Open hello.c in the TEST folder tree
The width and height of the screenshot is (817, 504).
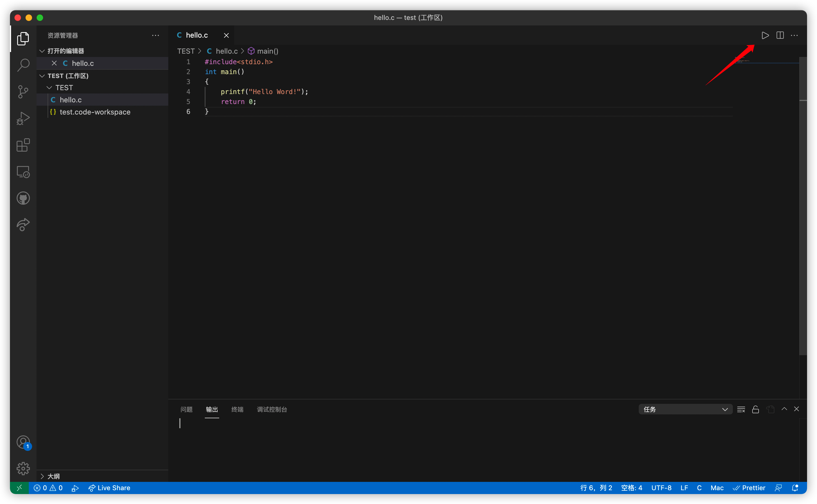102,100
